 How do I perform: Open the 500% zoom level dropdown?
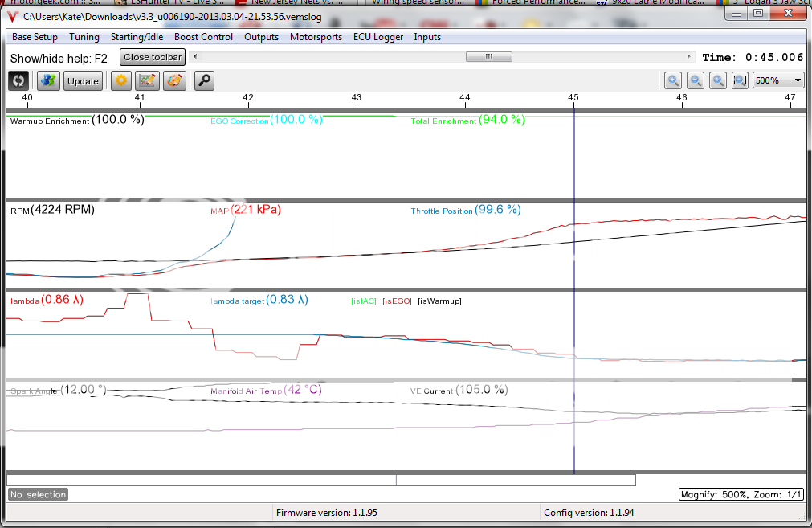click(778, 80)
